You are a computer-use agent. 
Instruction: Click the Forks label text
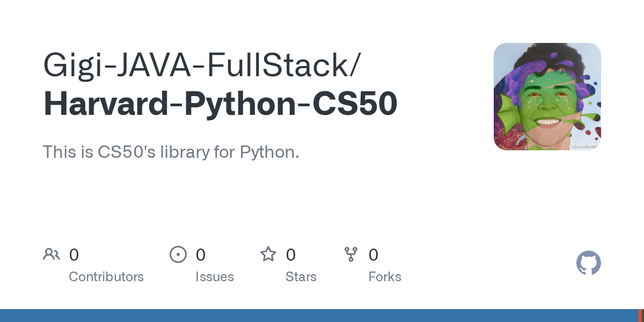pos(385,277)
